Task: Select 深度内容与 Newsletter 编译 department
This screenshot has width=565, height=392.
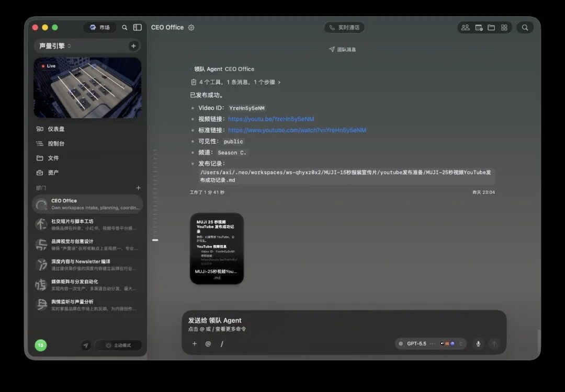Action: coord(87,264)
